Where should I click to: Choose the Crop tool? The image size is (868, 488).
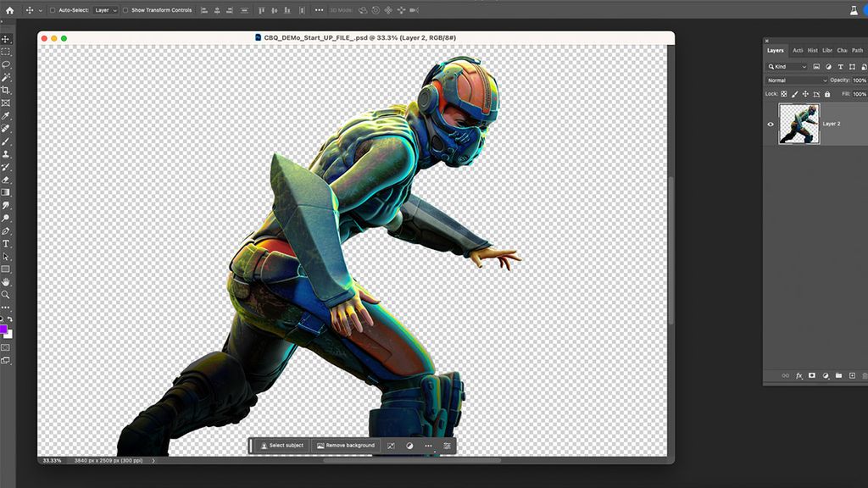pos(6,88)
